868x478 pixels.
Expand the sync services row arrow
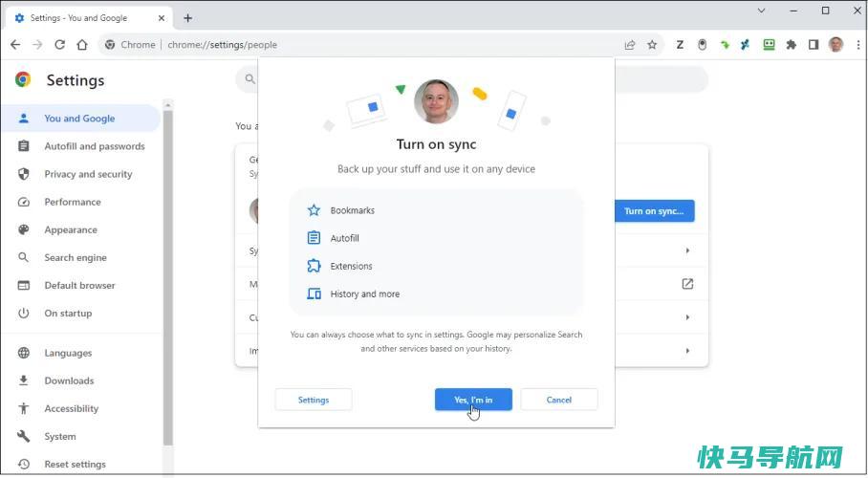(x=687, y=250)
